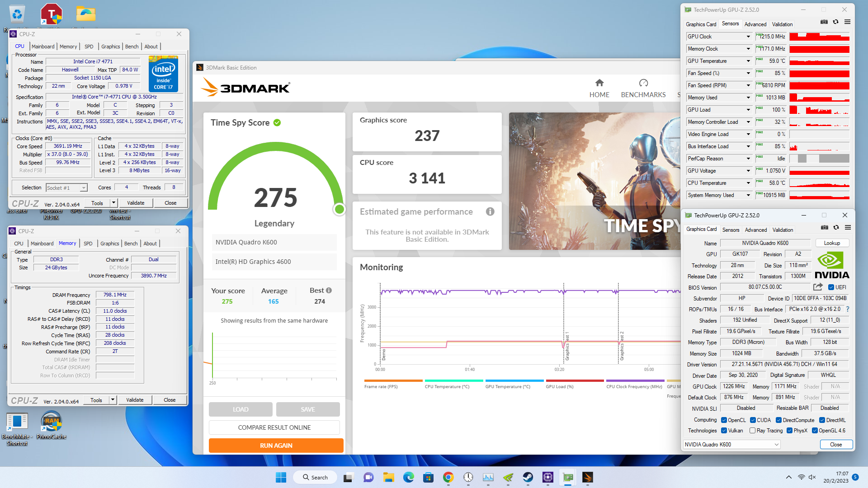Switch to Mainboard tab in top CPU-Z window
This screenshot has width=868, height=488.
[x=43, y=47]
